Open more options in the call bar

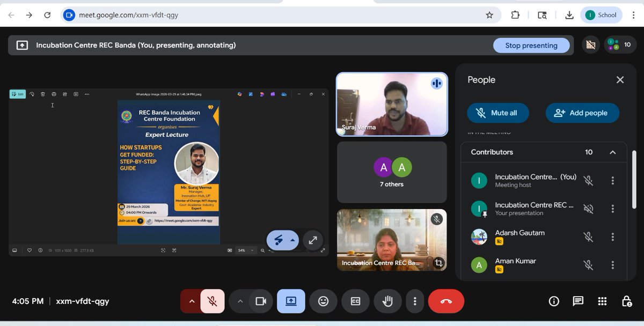coord(414,301)
